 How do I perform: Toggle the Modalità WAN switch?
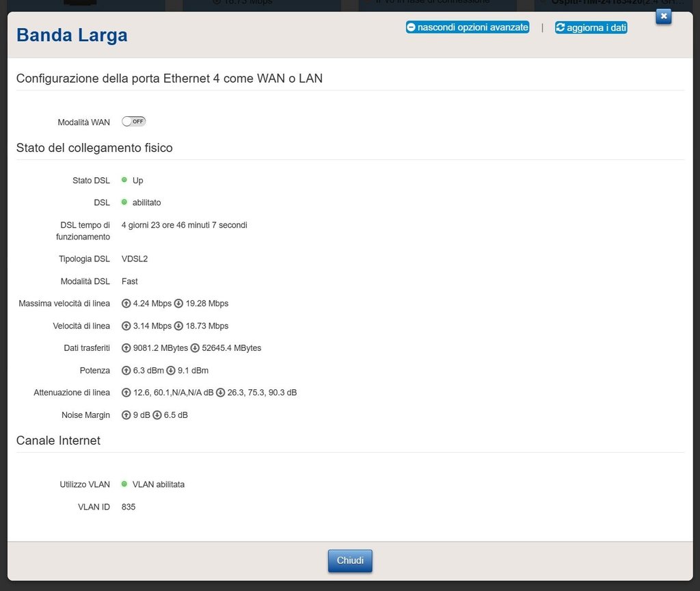click(x=133, y=122)
